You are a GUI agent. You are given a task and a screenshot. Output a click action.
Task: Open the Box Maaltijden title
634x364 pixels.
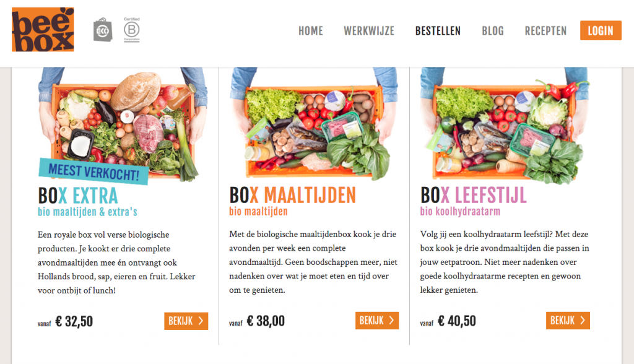pos(292,196)
